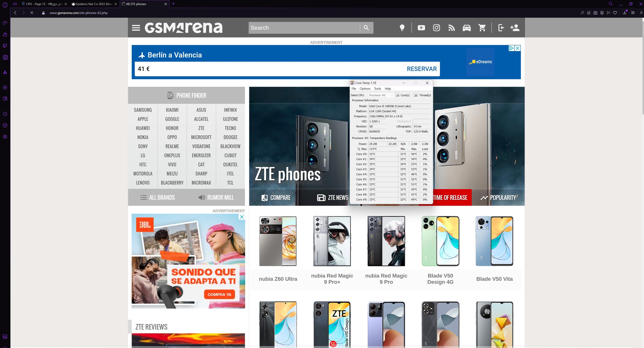
Task: Open the GSMArena hamburger menu
Action: coord(136,28)
